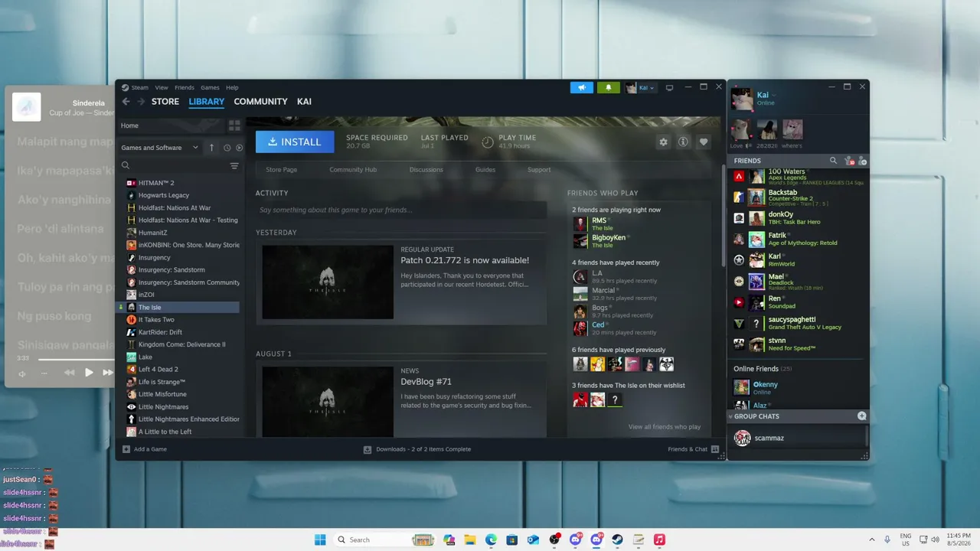980x551 pixels.
Task: Go back with the Steam back arrow
Action: 126,102
